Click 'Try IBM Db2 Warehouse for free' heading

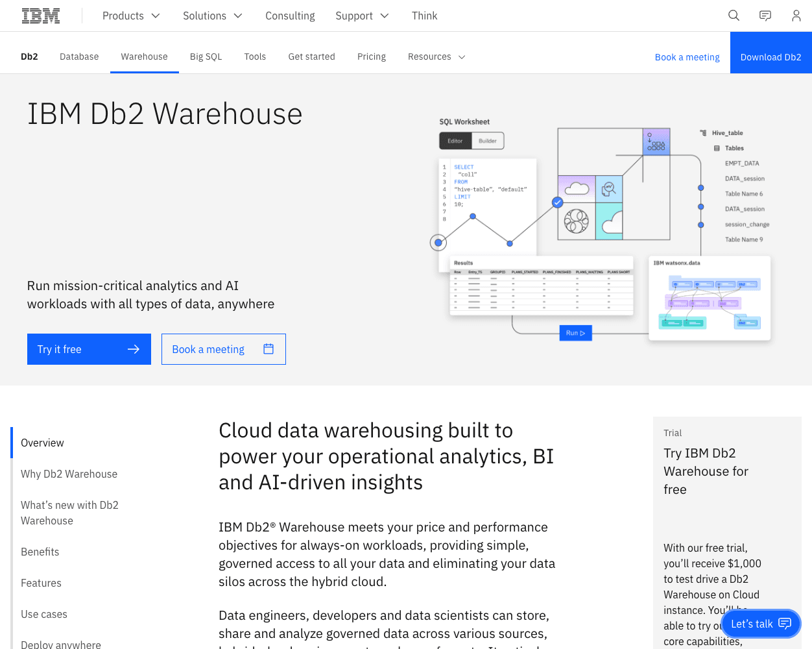pyautogui.click(x=706, y=471)
